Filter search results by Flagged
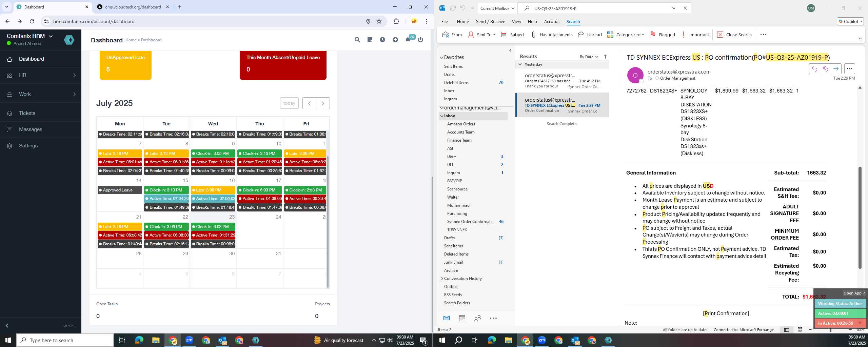The width and height of the screenshot is (868, 347). point(663,35)
